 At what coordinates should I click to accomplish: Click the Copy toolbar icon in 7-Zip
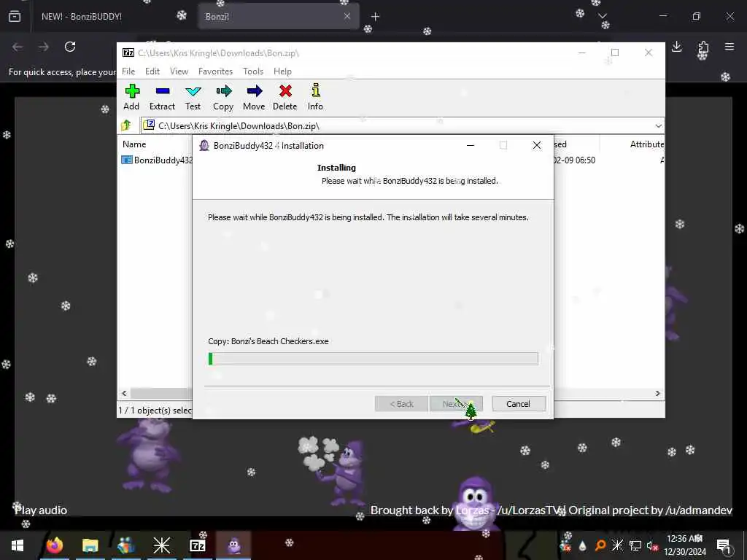click(x=223, y=97)
